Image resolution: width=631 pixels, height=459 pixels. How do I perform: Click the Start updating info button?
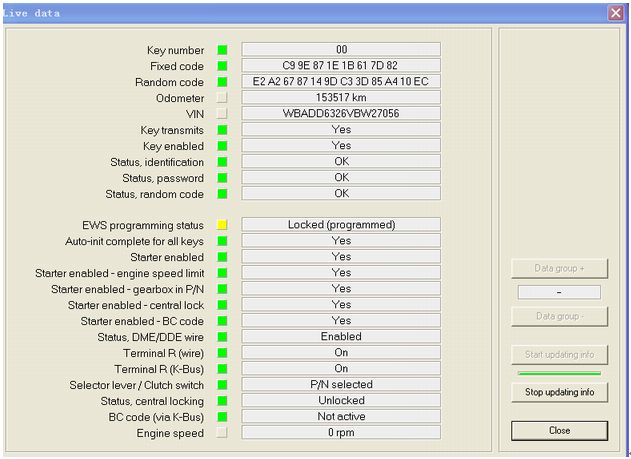[x=559, y=355]
